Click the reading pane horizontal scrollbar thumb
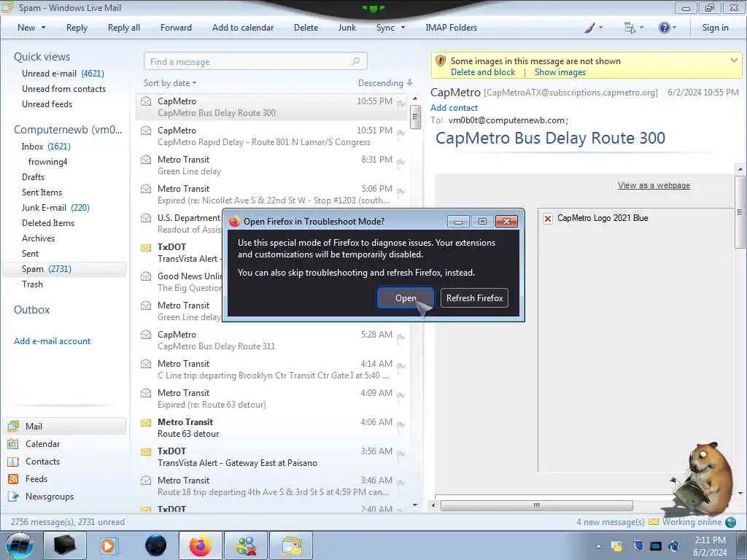 tap(537, 505)
